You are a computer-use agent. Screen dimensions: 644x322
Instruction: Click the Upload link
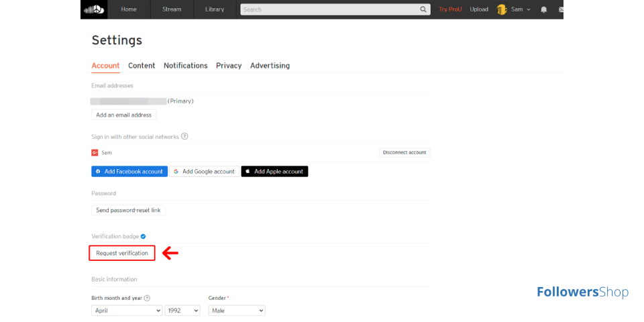point(479,9)
